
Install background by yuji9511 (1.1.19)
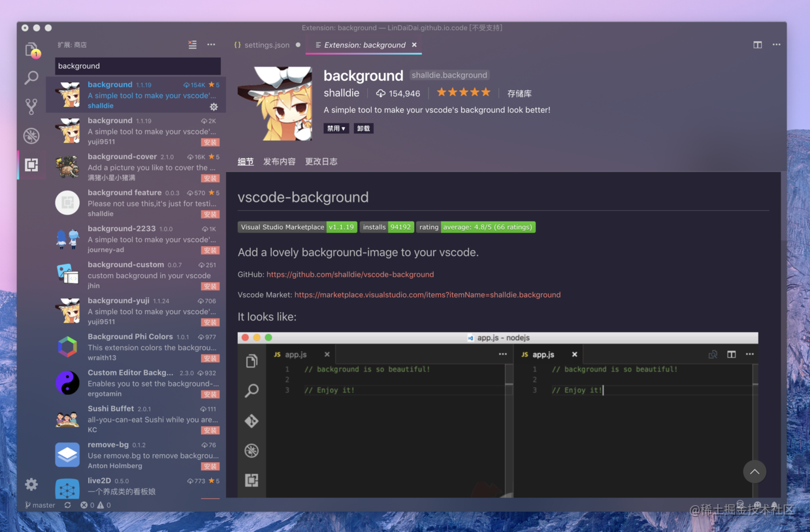pyautogui.click(x=210, y=142)
